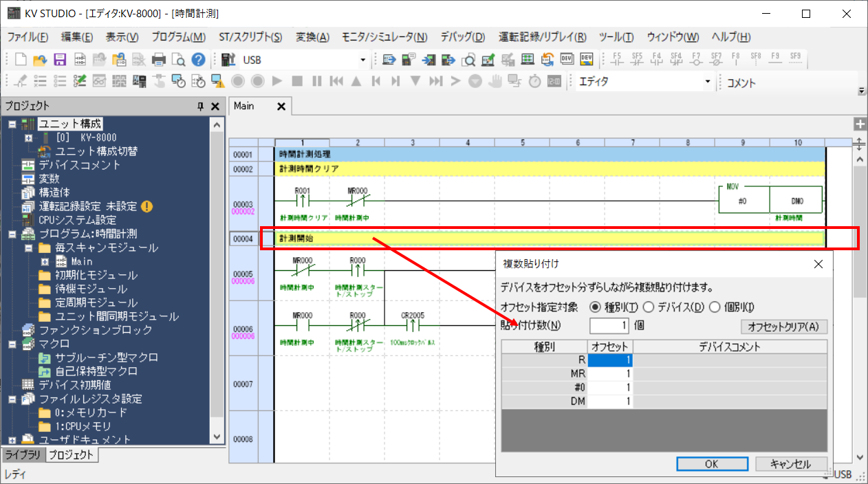Click the OK button in 複数貼り付け dialog
This screenshot has height=484, width=868.
pyautogui.click(x=712, y=463)
